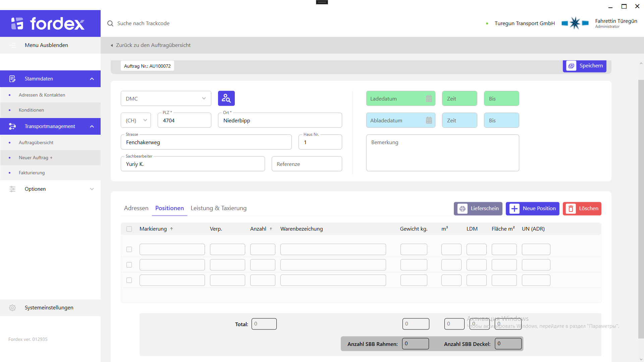The image size is (644, 362).
Task: Click the Löschen trash icon
Action: tap(571, 208)
